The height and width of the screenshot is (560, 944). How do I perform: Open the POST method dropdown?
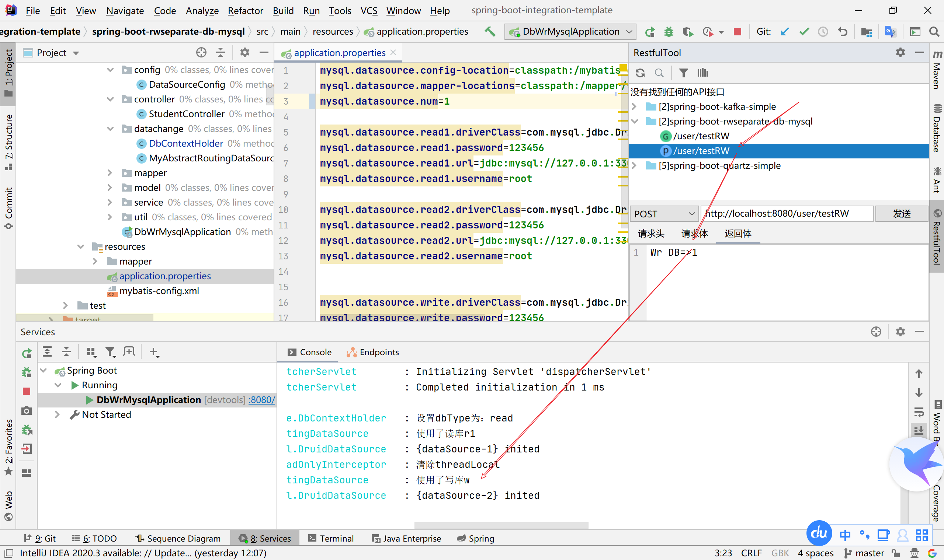664,214
